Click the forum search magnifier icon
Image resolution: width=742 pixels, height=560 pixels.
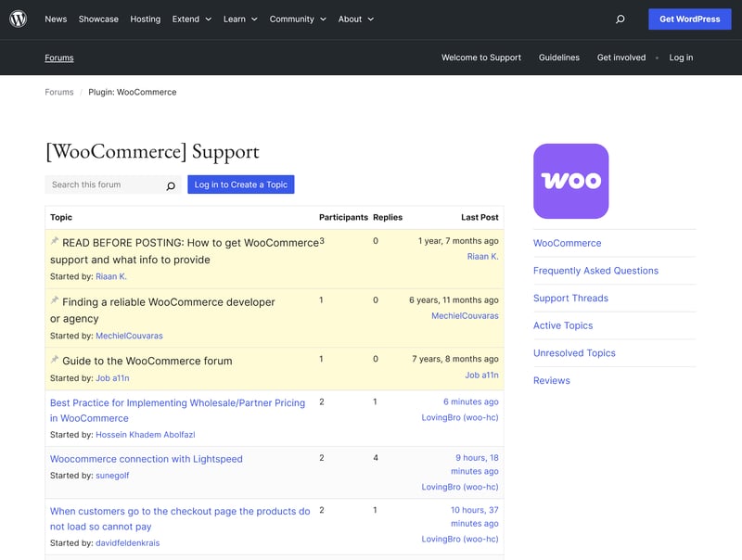pos(171,185)
